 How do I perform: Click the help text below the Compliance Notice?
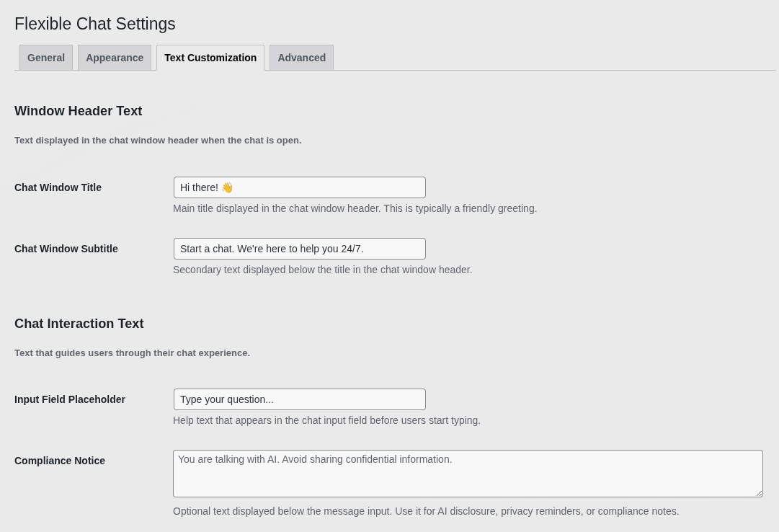[426, 511]
